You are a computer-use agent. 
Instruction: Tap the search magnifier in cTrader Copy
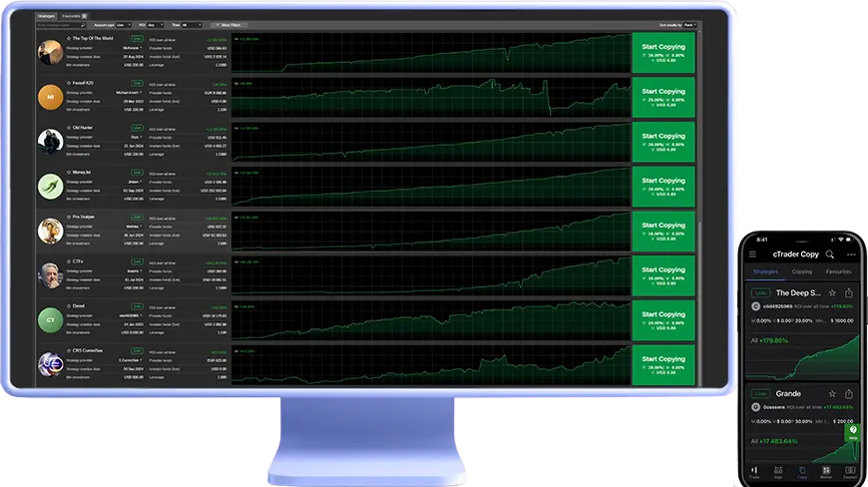click(x=829, y=254)
